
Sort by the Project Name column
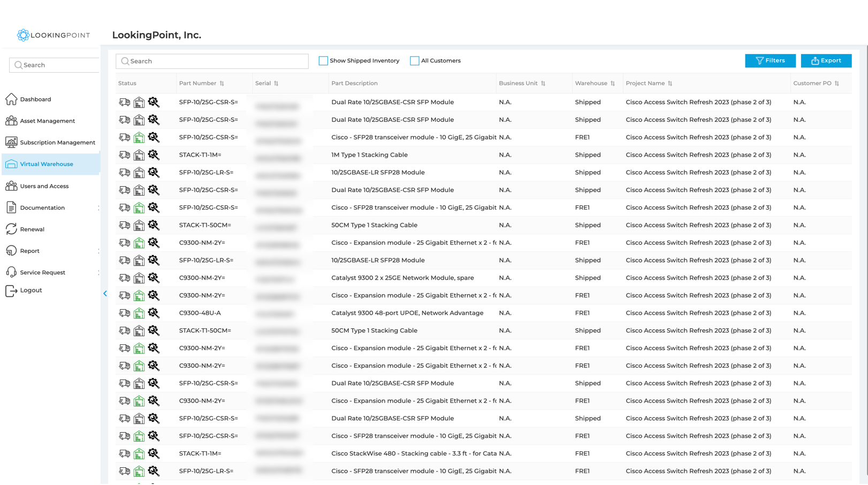[670, 83]
